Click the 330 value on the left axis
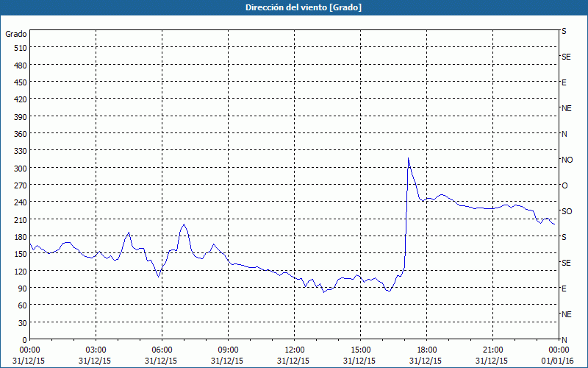The image size is (588, 368). pos(21,151)
